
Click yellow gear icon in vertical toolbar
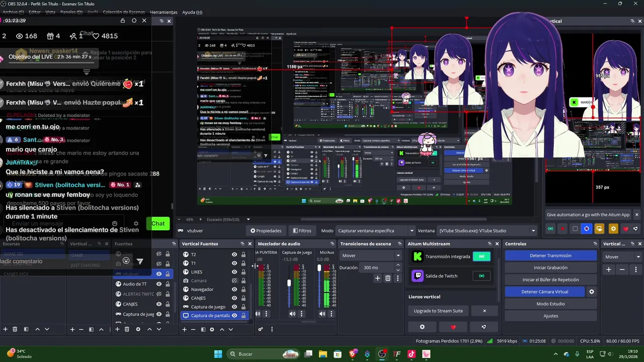coord(613,229)
